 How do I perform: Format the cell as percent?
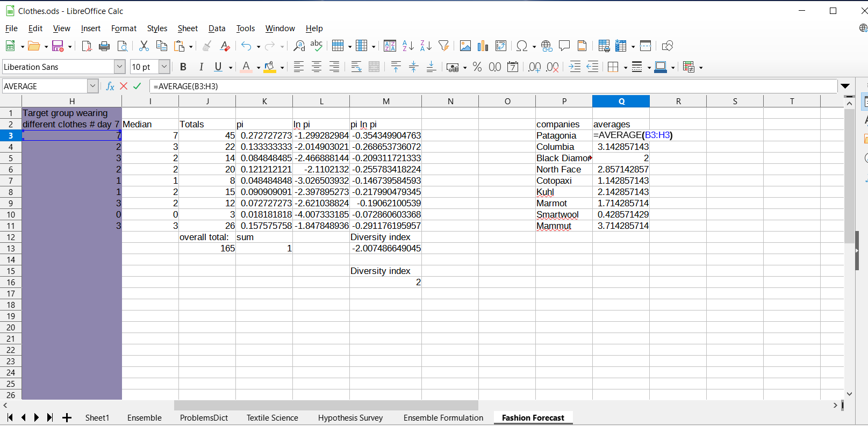tap(477, 67)
